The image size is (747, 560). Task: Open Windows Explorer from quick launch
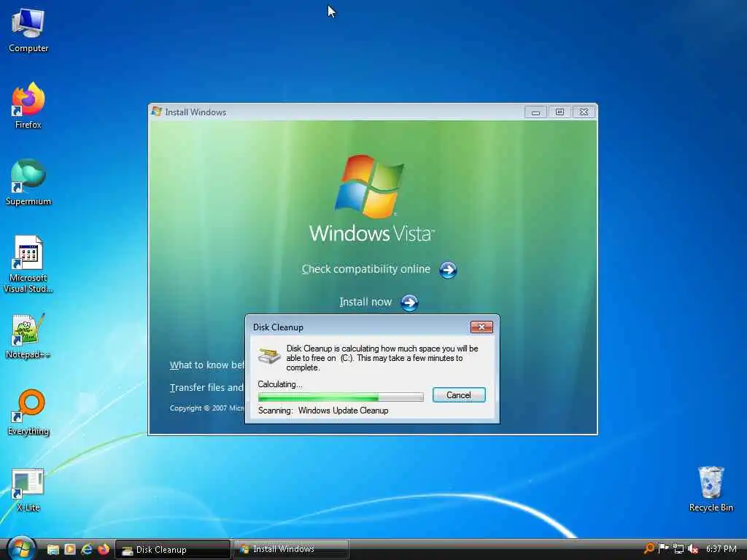click(53, 550)
